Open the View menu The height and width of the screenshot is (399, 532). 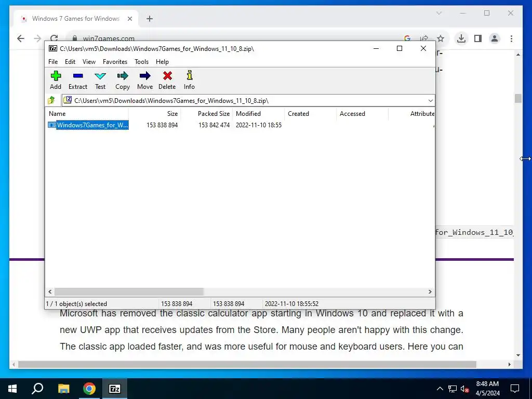89,62
